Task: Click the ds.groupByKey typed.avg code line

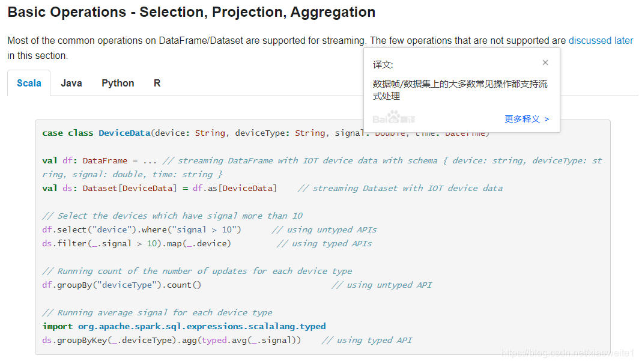Action: (x=171, y=340)
